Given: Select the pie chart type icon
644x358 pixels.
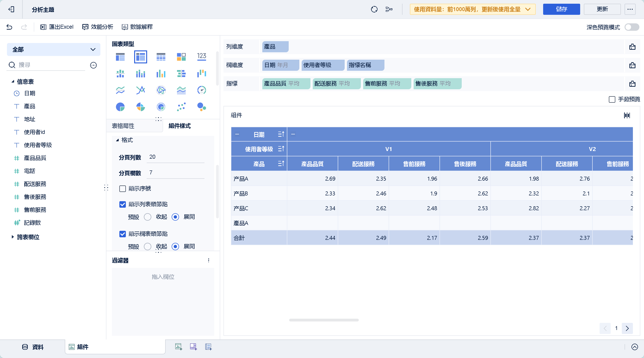Looking at the screenshot, I should point(120,107).
